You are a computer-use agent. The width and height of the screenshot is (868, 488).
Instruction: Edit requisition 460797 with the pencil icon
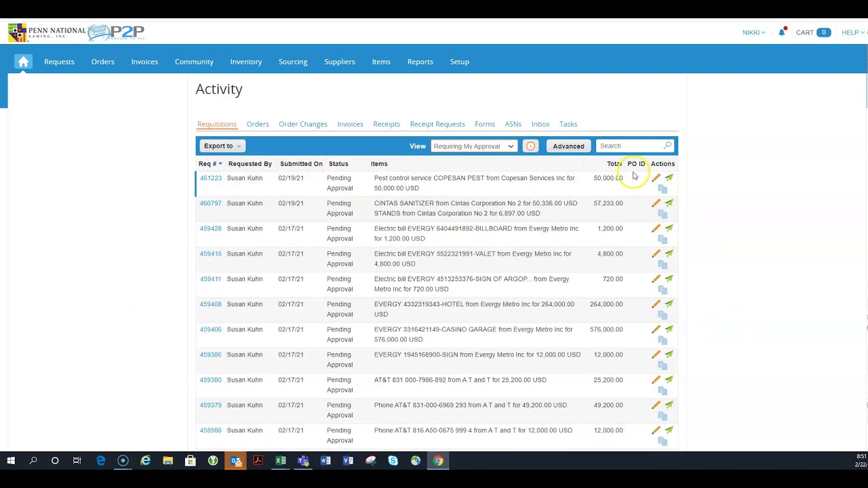coord(656,203)
